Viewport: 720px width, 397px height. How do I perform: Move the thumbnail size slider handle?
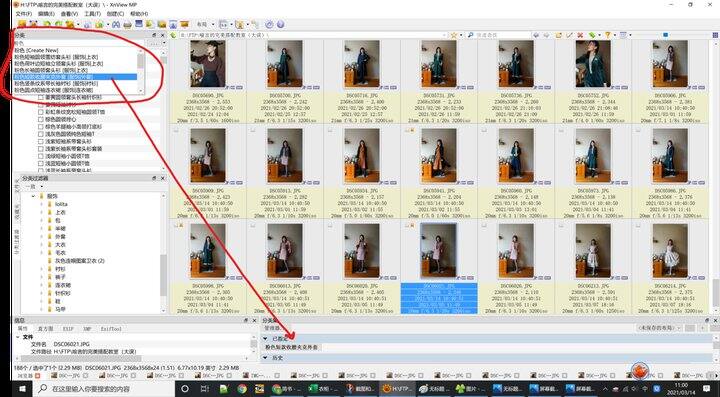(666, 35)
